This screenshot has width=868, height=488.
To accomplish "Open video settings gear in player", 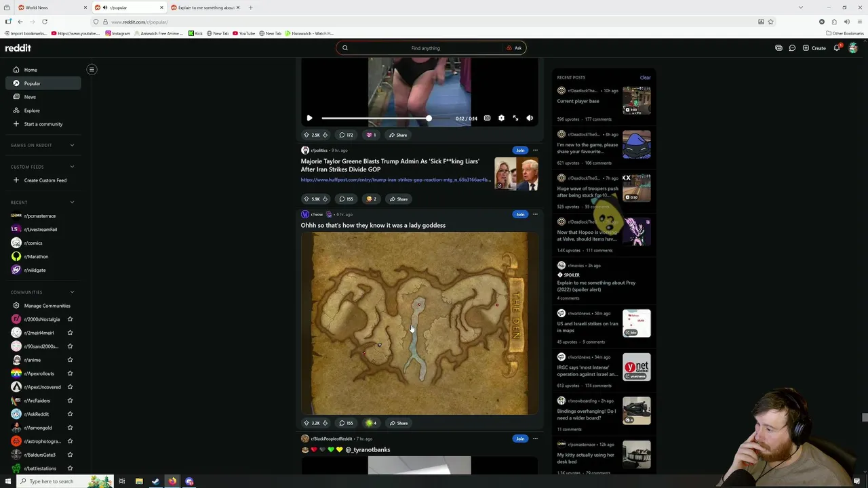I will [x=501, y=118].
